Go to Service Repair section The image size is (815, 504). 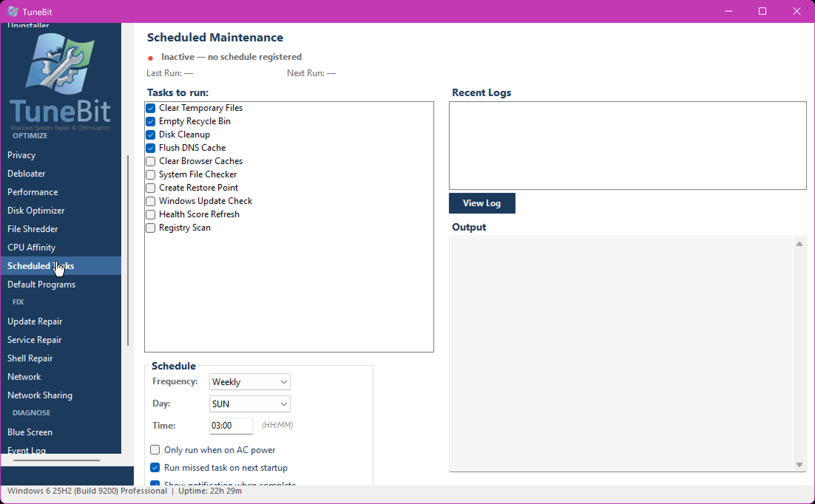(x=61, y=340)
